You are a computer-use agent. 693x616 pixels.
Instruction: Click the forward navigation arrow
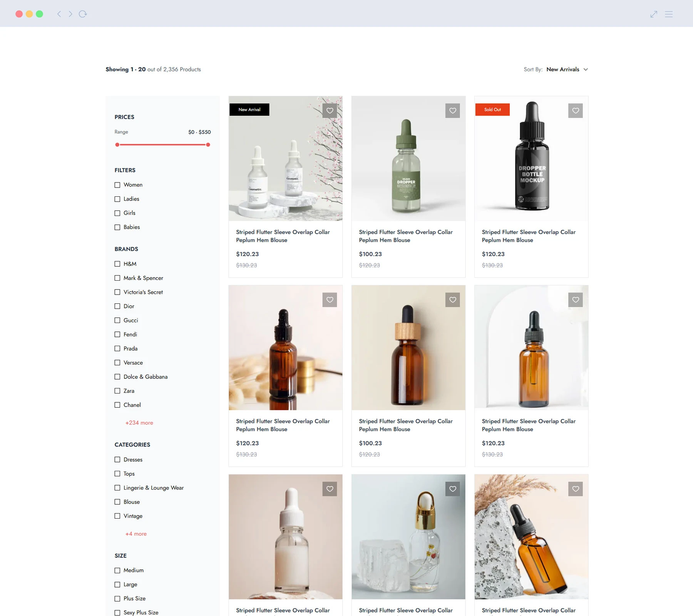coord(70,14)
